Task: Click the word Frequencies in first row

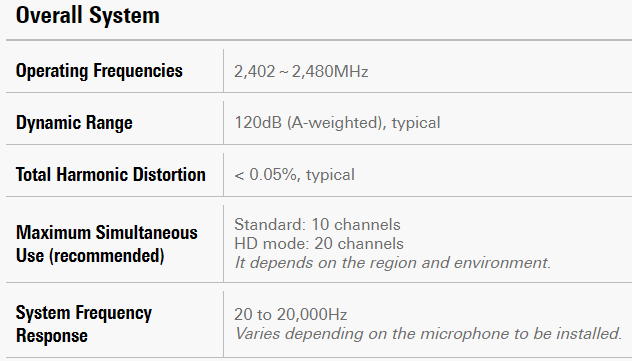Action: point(138,71)
